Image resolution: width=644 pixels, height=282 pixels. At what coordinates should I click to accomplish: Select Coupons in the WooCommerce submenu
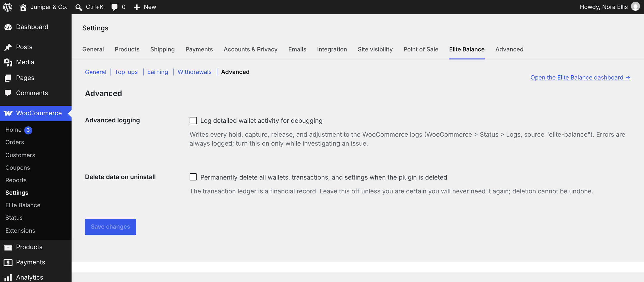(x=18, y=168)
